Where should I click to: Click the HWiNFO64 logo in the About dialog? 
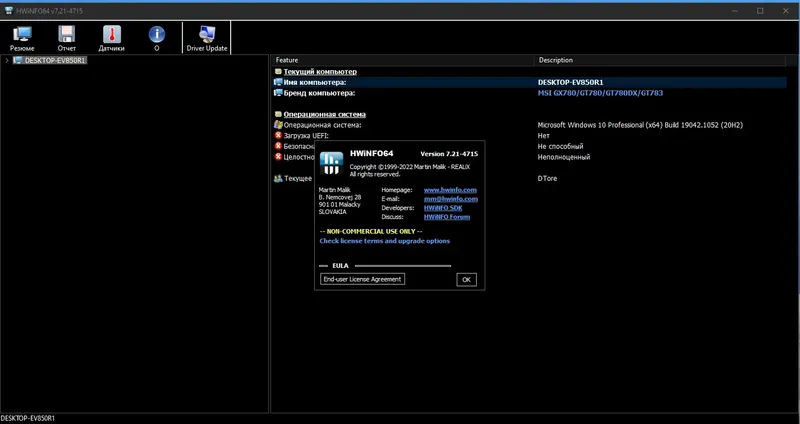[332, 163]
